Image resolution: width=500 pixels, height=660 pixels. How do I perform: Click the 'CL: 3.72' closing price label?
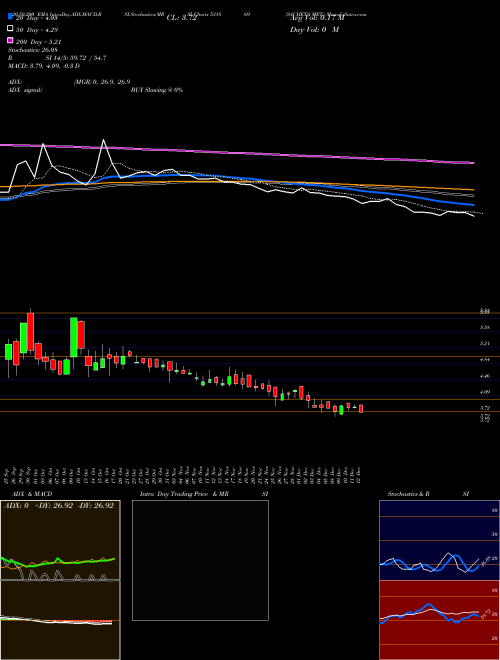(182, 18)
